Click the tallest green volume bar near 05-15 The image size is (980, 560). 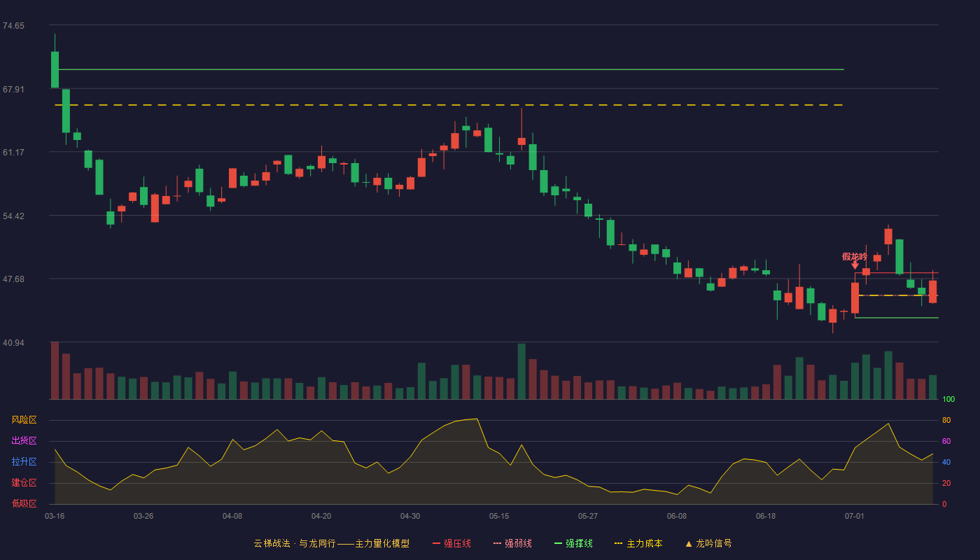[521, 371]
